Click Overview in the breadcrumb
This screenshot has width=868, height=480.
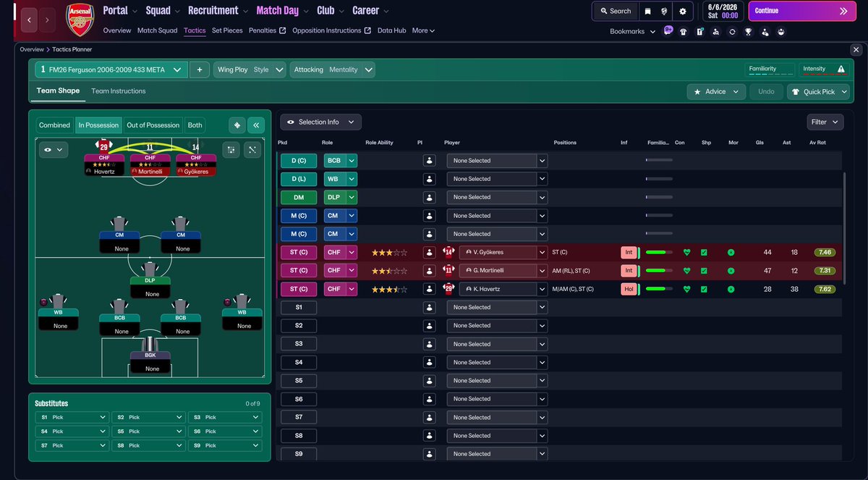[32, 49]
